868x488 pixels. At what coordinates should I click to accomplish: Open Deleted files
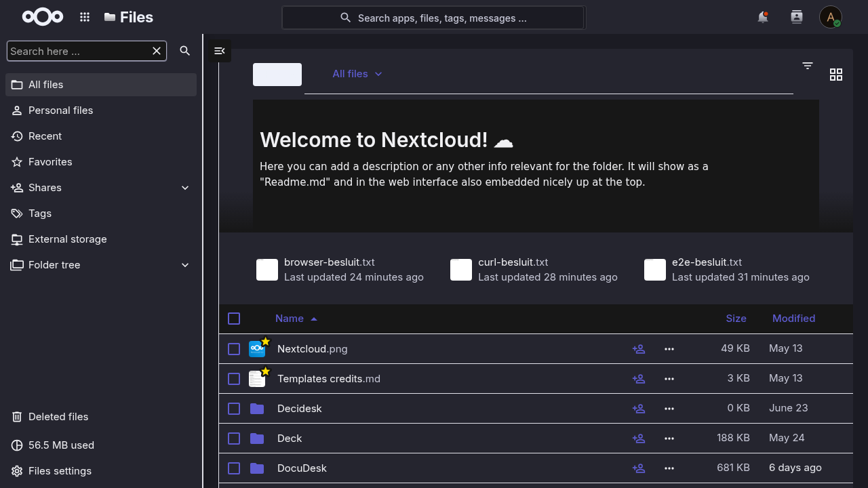[x=101, y=417]
